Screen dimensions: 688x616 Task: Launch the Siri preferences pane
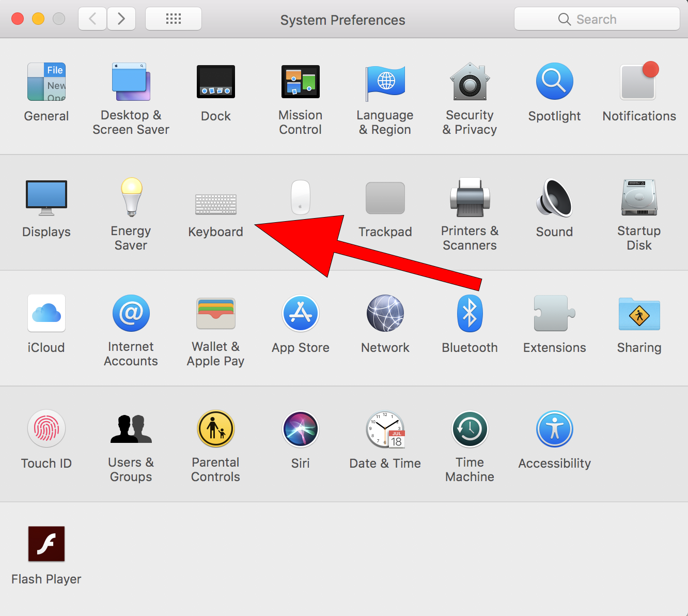click(x=300, y=429)
